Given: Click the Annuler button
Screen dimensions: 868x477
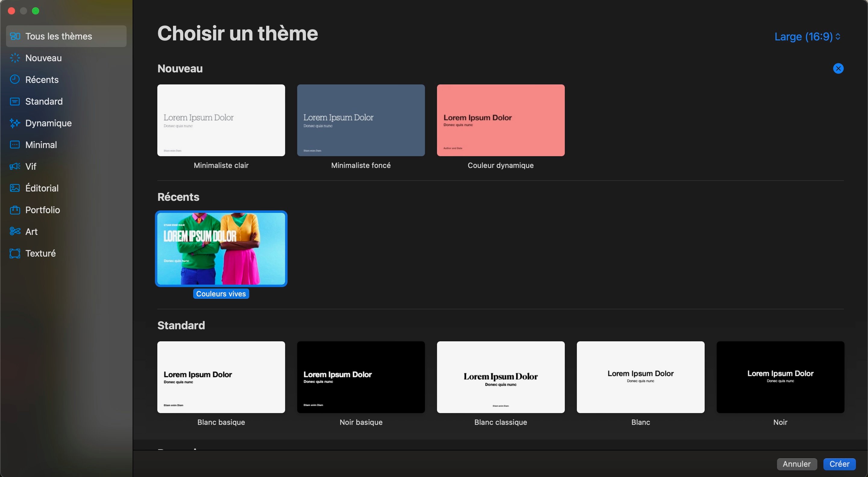Looking at the screenshot, I should [x=797, y=464].
